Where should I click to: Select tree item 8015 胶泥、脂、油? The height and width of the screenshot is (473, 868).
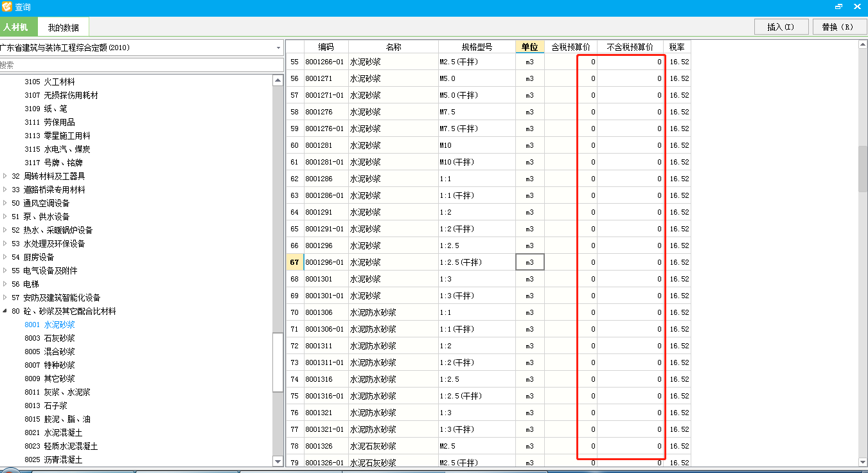click(x=57, y=419)
